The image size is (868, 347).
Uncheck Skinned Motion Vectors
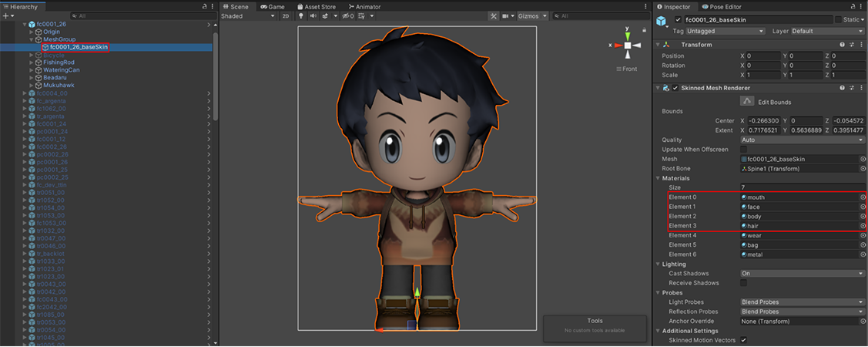click(743, 340)
